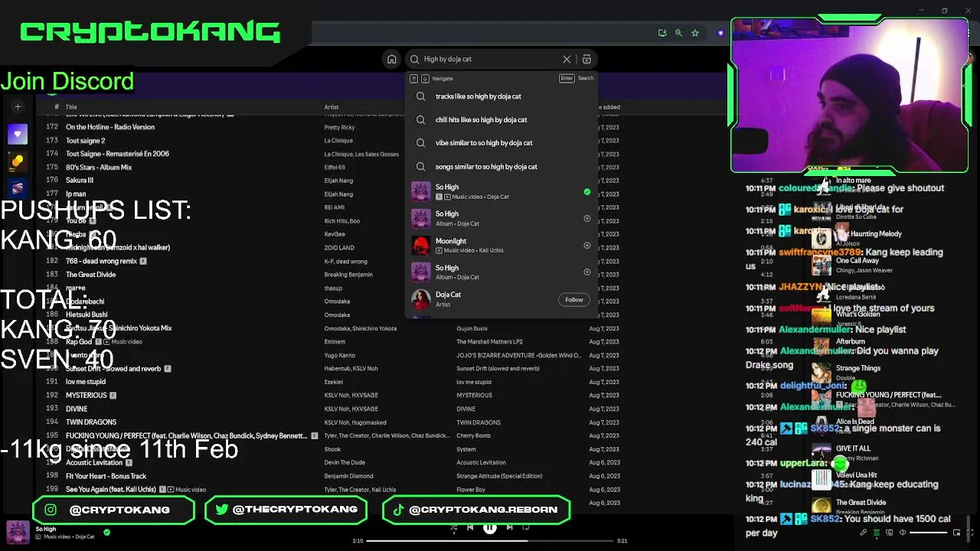The height and width of the screenshot is (551, 980).
Task: Toggle saved checkmark on So High music video
Action: click(587, 191)
